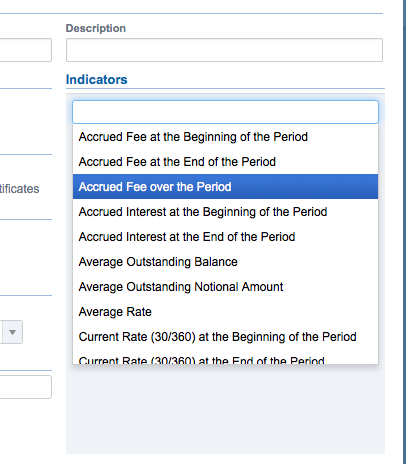This screenshot has height=464, width=406.
Task: Select Accrued Interest at the Beginning of the Period
Action: pos(225,212)
